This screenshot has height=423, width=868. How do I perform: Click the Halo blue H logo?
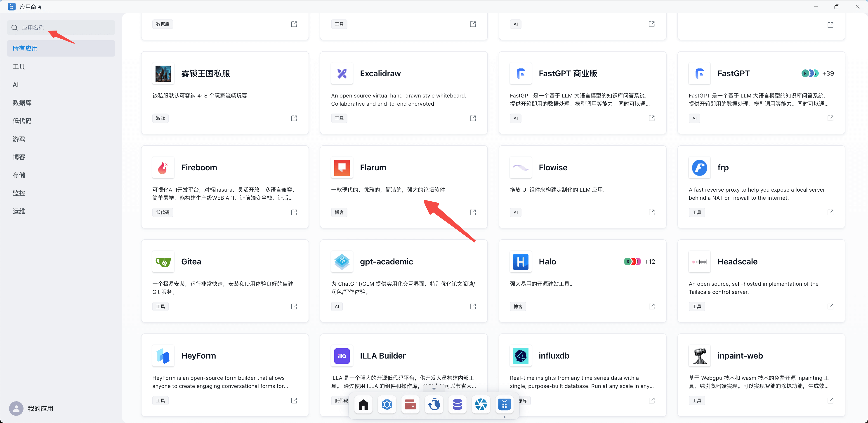click(x=521, y=262)
